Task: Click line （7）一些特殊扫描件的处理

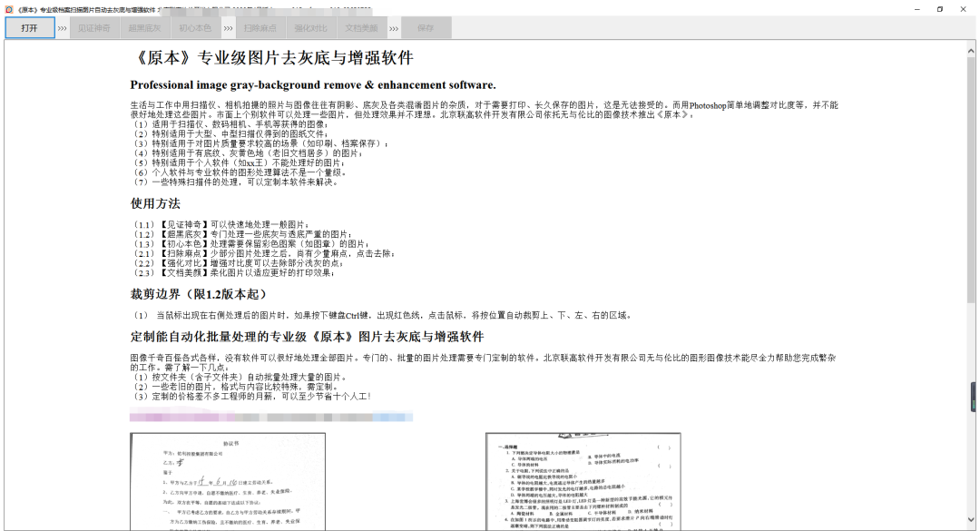Action: (x=235, y=182)
